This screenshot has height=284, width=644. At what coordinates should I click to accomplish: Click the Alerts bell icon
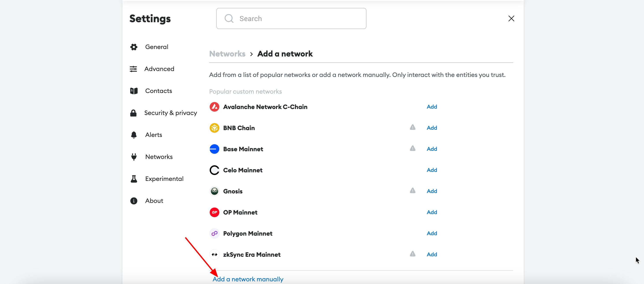coord(134,135)
